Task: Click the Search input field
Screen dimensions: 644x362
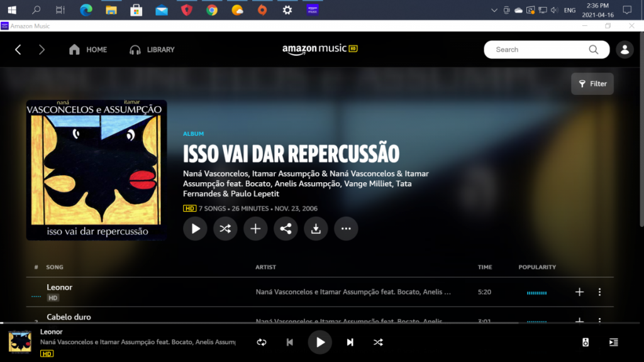Action: tap(538, 50)
